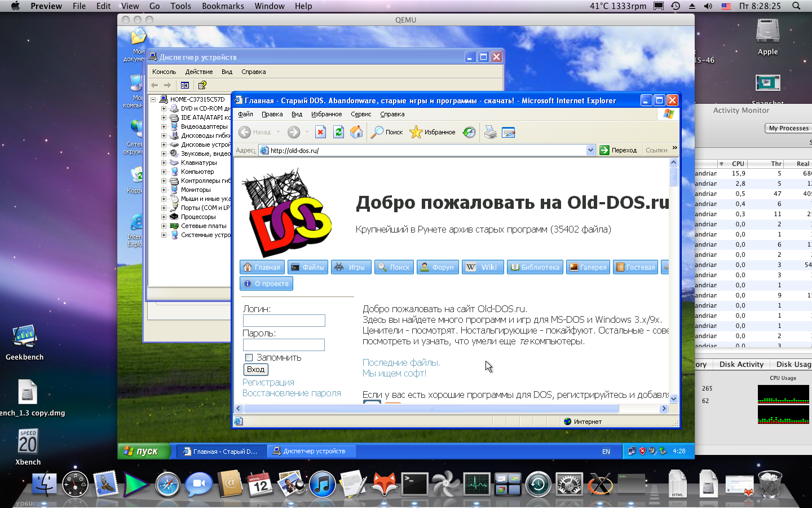Open the Trash in the Dock
The width and height of the screenshot is (812, 508).
coord(770,484)
